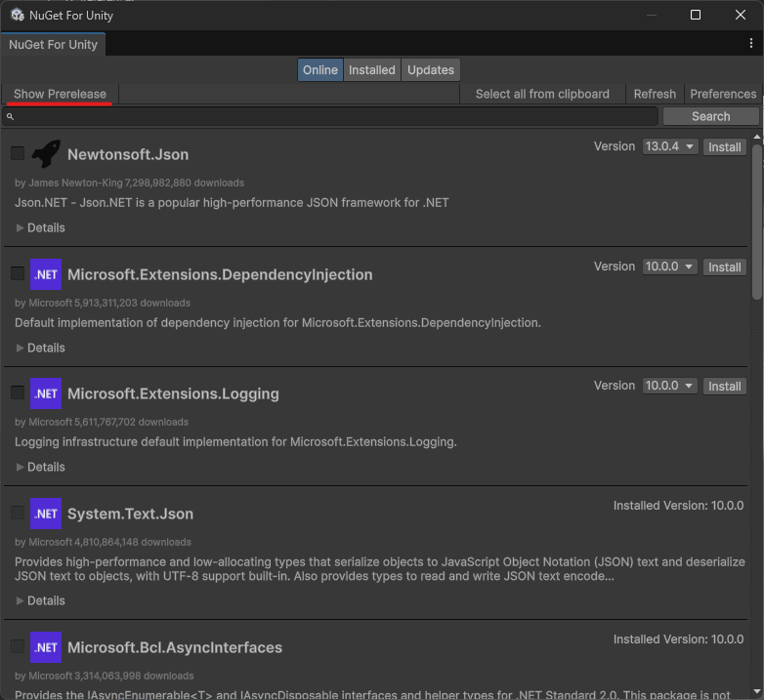Click the .NET icon for Microsoft.Extensions.Logging
Screen dimensions: 764x700
(x=46, y=393)
